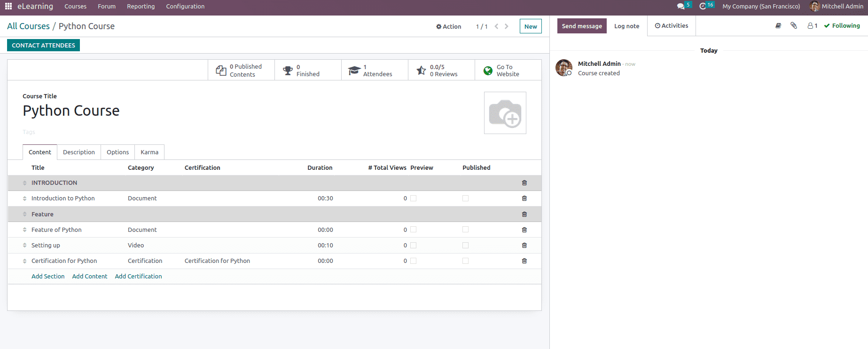Open the apps grid menu icon
Screen dimensions: 868x349
coord(8,6)
